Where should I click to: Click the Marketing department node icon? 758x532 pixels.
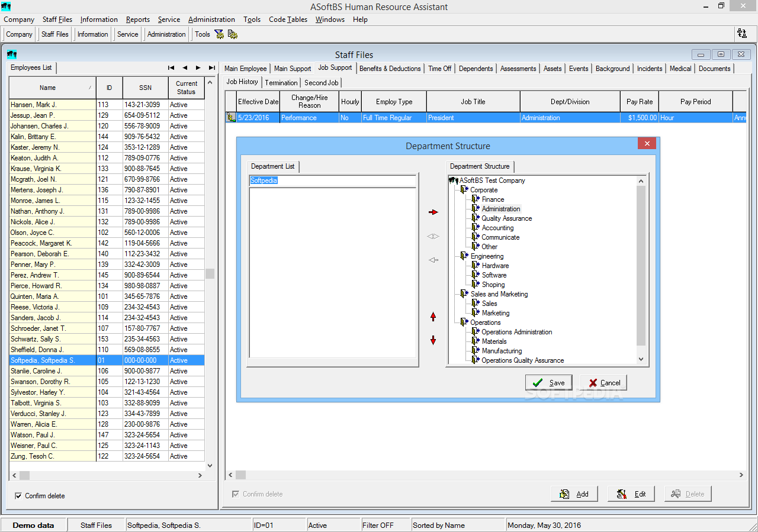coord(476,313)
